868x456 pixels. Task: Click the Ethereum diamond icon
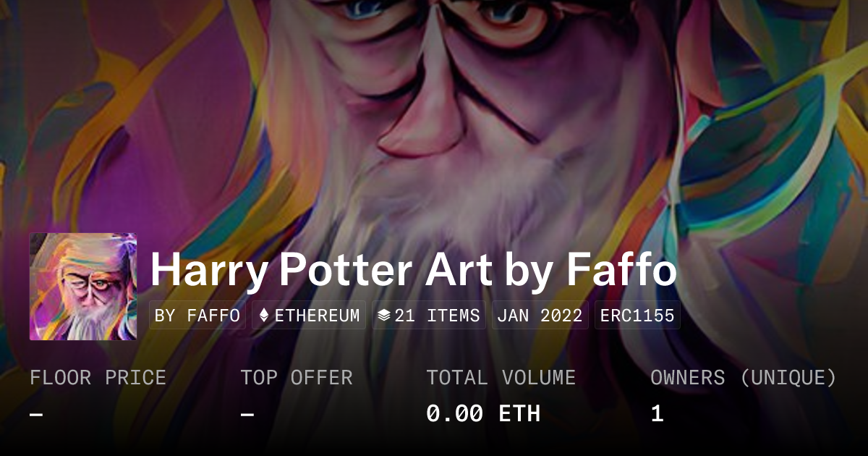[x=264, y=316]
